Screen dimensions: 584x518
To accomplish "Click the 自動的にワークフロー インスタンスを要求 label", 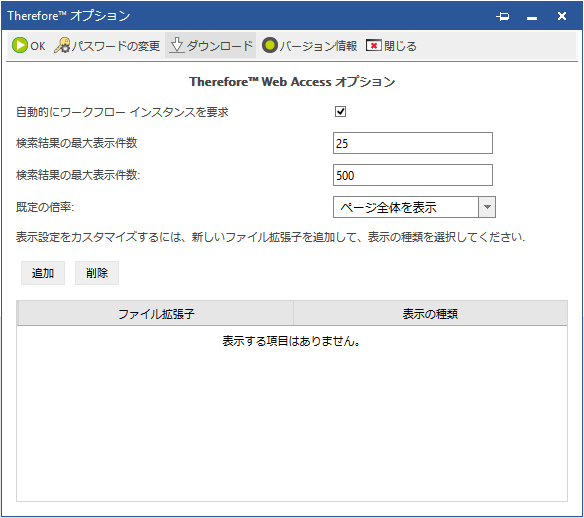I will click(x=122, y=112).
